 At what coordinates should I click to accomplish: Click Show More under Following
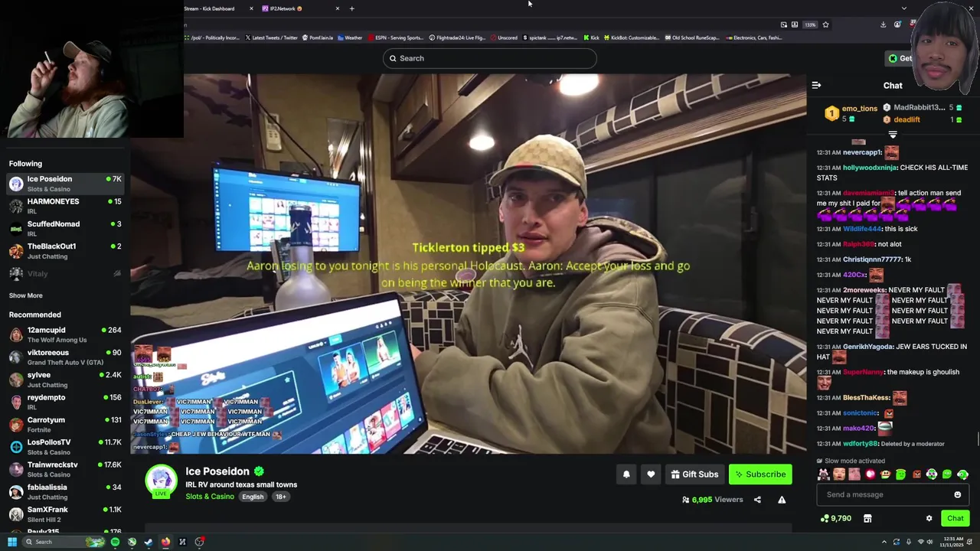click(x=26, y=295)
